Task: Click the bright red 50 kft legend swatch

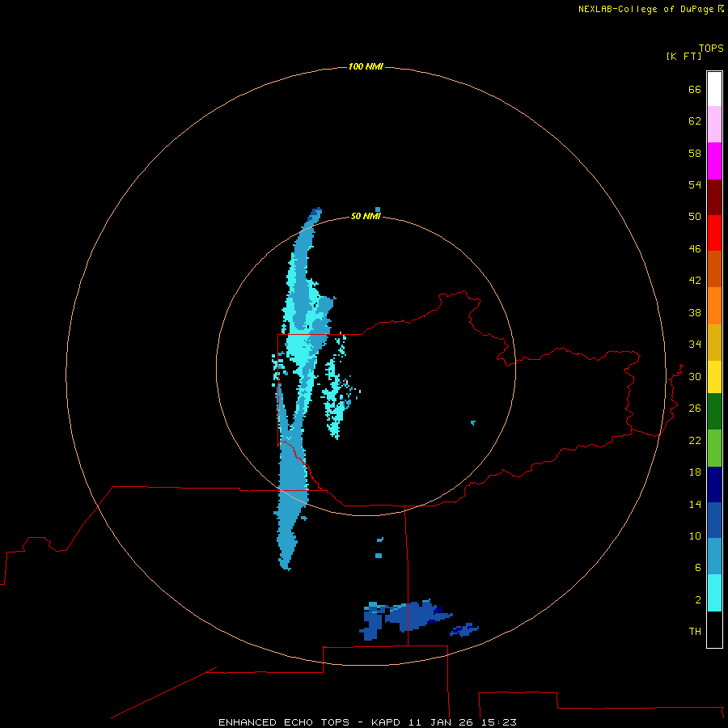Action: click(714, 233)
